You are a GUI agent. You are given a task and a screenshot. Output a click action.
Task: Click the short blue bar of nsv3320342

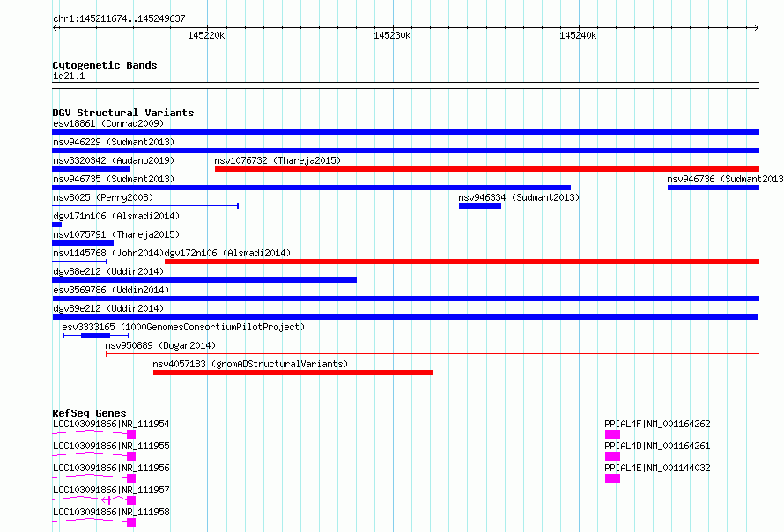coord(91,169)
